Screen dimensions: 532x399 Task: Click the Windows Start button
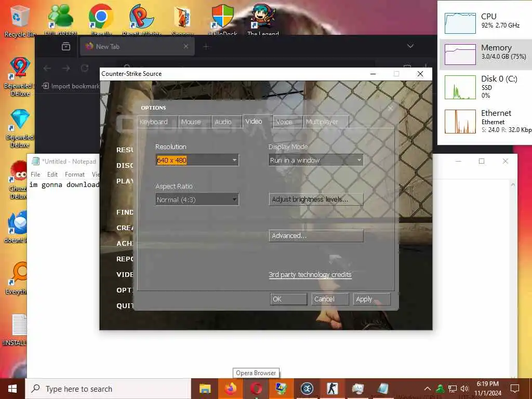coord(12,389)
